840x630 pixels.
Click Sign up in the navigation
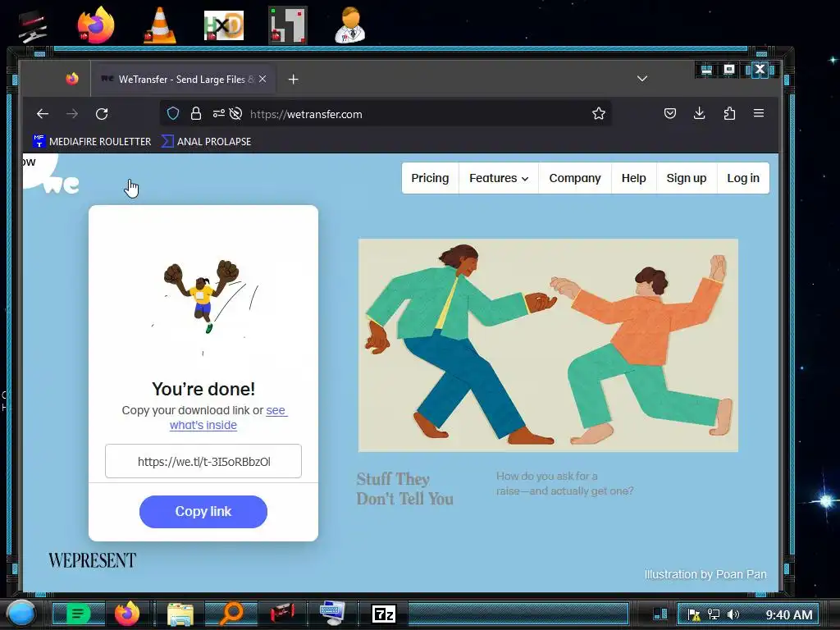[687, 178]
